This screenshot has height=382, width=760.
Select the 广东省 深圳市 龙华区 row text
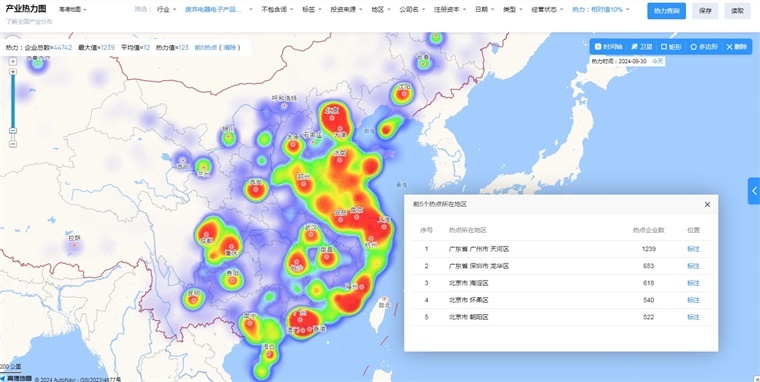pyautogui.click(x=479, y=266)
